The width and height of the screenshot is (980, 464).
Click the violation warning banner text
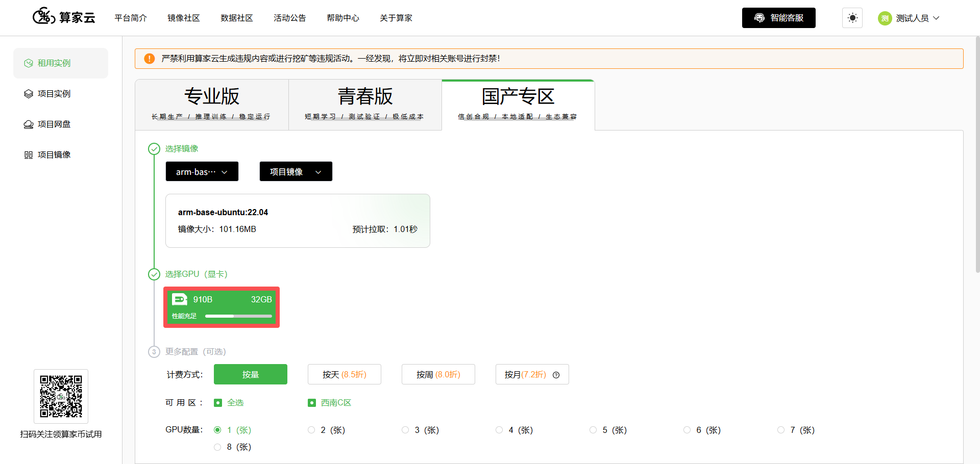[331, 59]
